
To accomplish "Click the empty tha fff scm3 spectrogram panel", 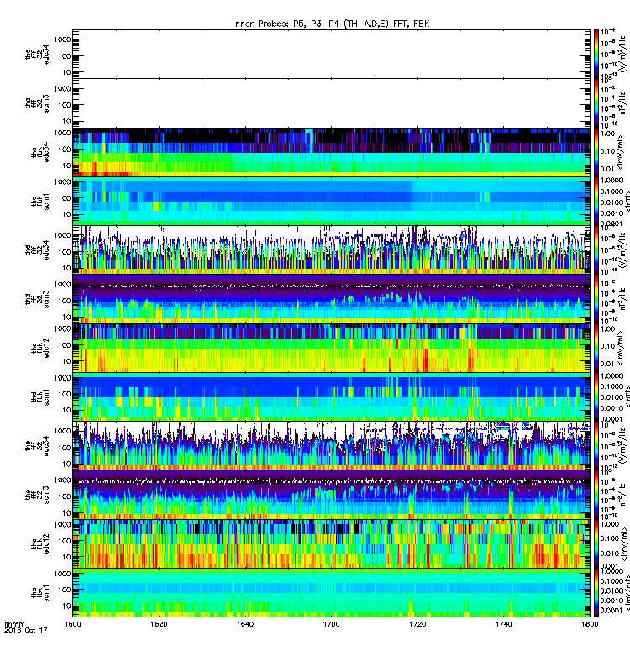I will coord(331,103).
